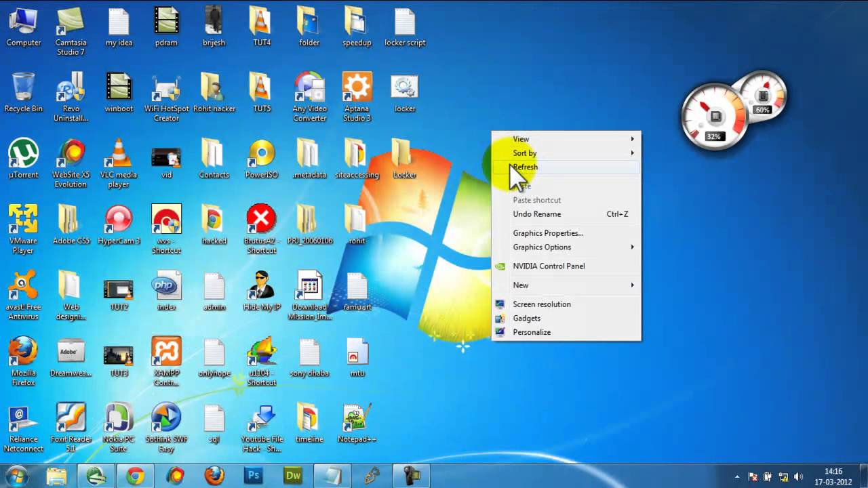This screenshot has height=488, width=868.
Task: Select Revo Uninstaller desktop shortcut
Action: click(x=71, y=98)
